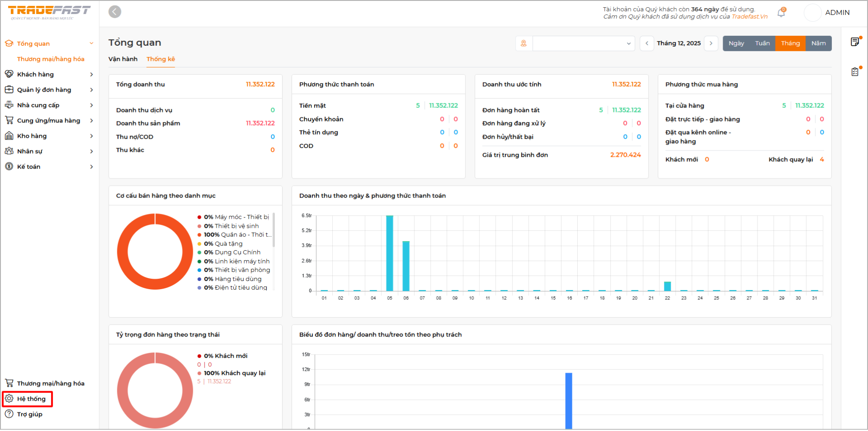
Task: Click the notification bell icon
Action: click(781, 13)
